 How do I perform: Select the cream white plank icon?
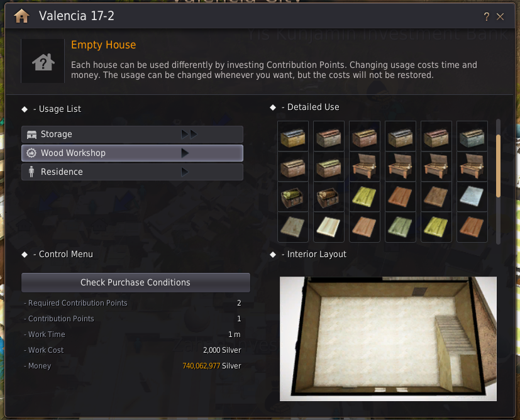pyautogui.click(x=329, y=227)
